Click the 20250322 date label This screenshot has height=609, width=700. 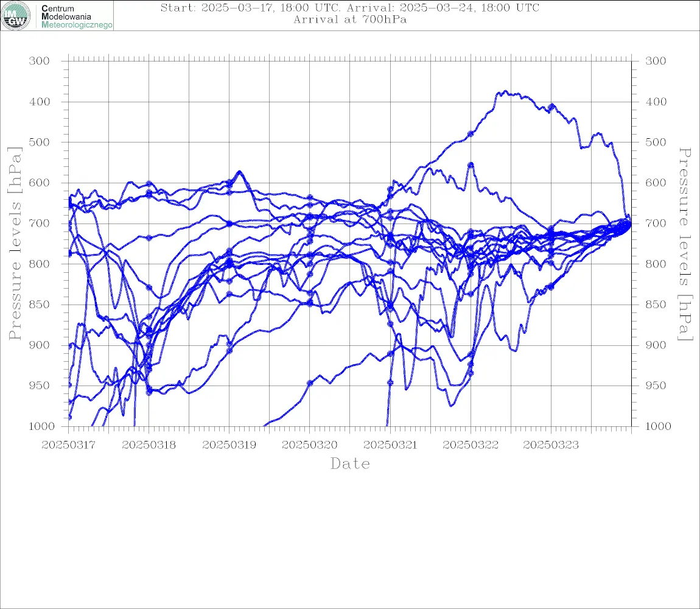click(x=471, y=445)
